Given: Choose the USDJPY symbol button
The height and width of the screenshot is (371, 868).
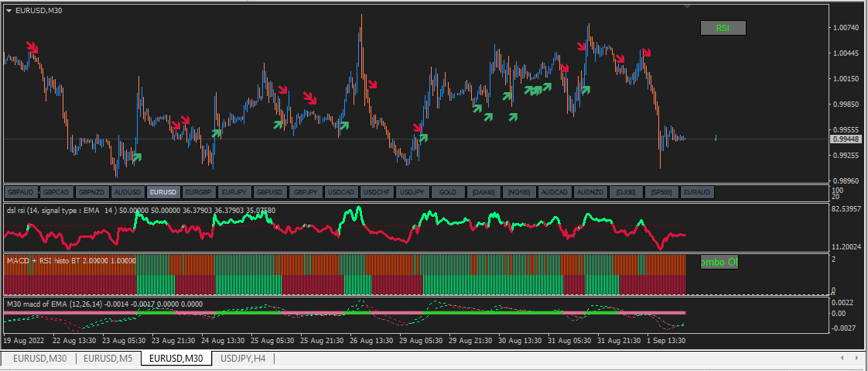Looking at the screenshot, I should point(412,192).
